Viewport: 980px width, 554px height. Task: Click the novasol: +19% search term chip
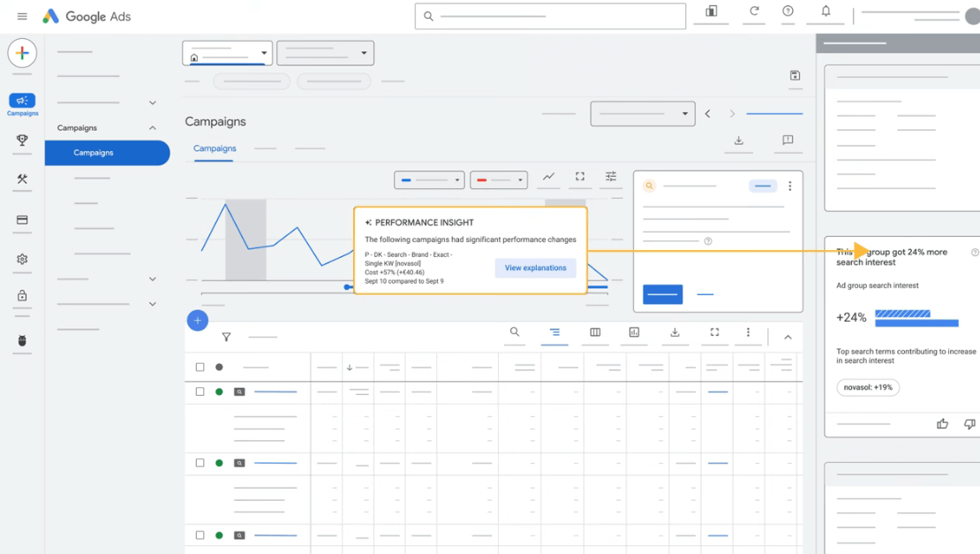[x=868, y=387]
